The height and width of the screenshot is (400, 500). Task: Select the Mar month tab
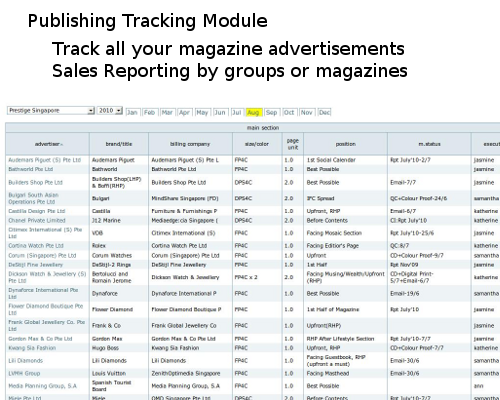click(167, 112)
